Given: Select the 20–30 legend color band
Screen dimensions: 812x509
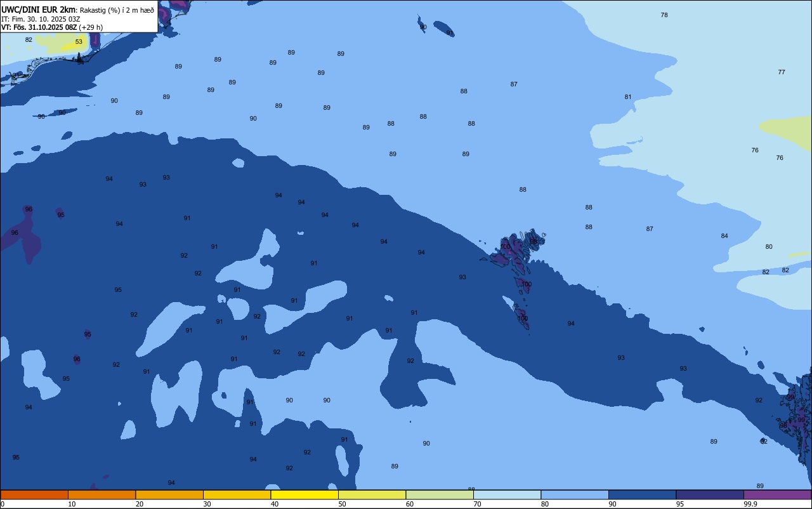Looking at the screenshot, I should pos(169,494).
